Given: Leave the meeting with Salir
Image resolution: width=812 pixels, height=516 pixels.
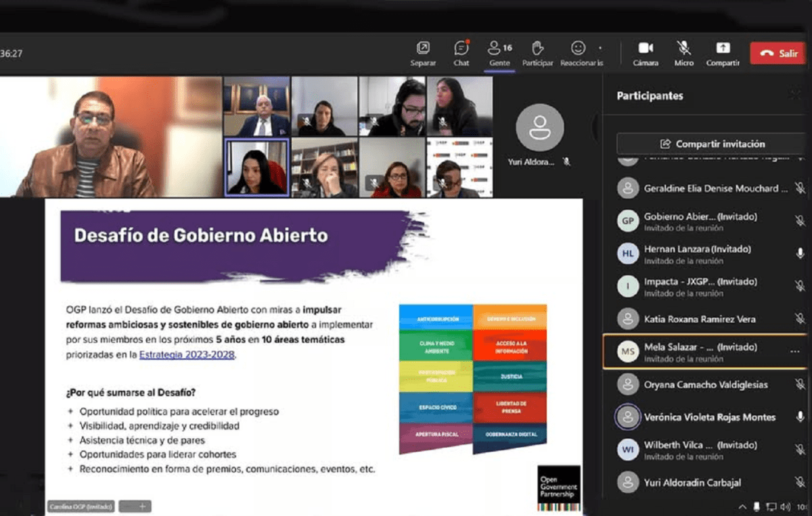Looking at the screenshot, I should tap(777, 53).
